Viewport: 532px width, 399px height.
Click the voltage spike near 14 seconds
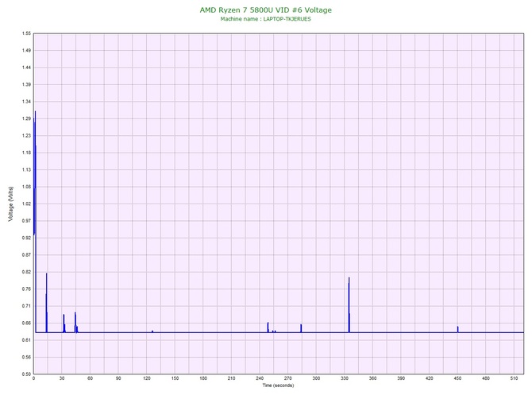[47, 303]
